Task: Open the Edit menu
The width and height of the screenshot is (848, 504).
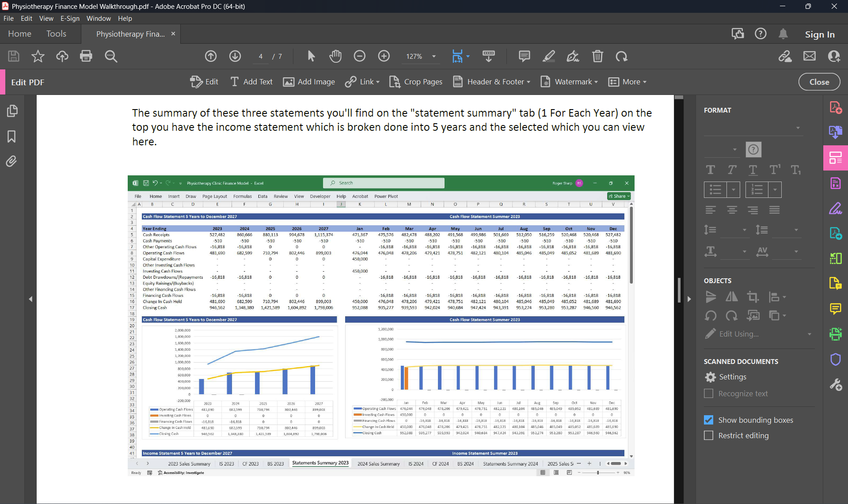Action: click(27, 19)
